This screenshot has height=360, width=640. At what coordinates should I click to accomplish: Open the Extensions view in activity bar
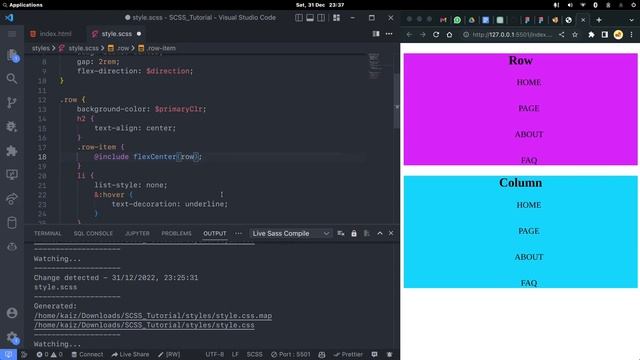(12, 151)
